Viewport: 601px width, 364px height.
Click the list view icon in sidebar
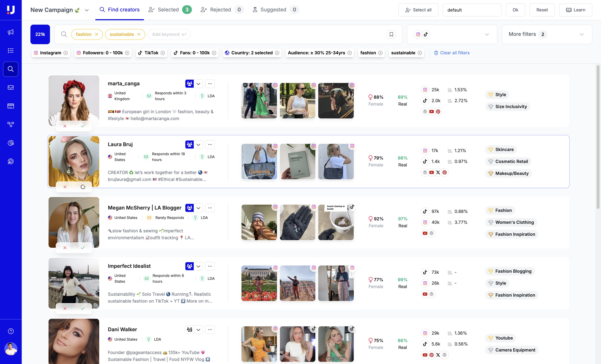pos(11,51)
